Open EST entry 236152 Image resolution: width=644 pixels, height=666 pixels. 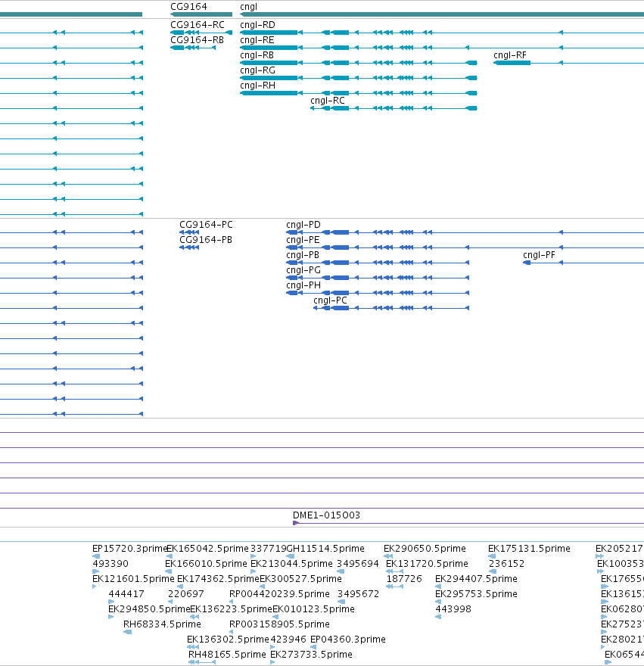click(506, 564)
